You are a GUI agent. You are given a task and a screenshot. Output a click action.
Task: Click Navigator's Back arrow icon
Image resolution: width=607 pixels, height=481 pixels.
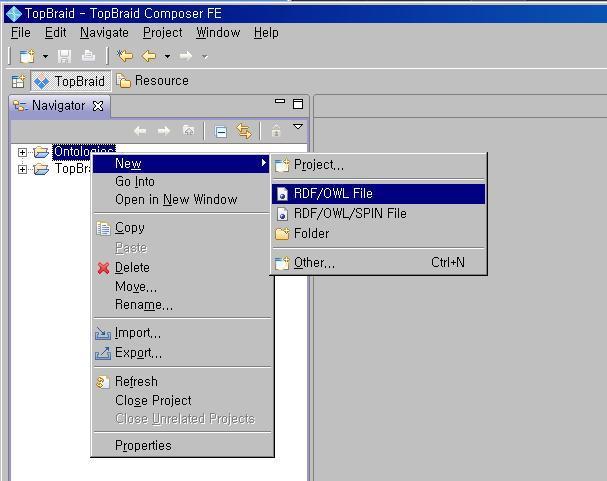point(140,131)
